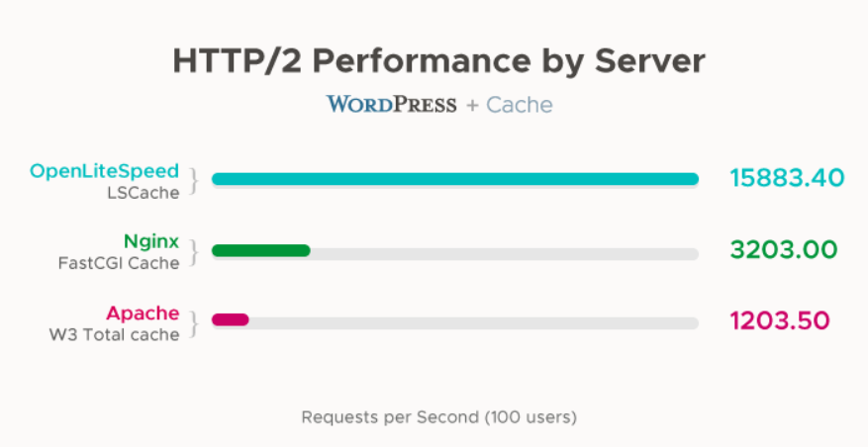The height and width of the screenshot is (447, 868).
Task: Click the W3 Total cache sublabel
Action: point(115,334)
